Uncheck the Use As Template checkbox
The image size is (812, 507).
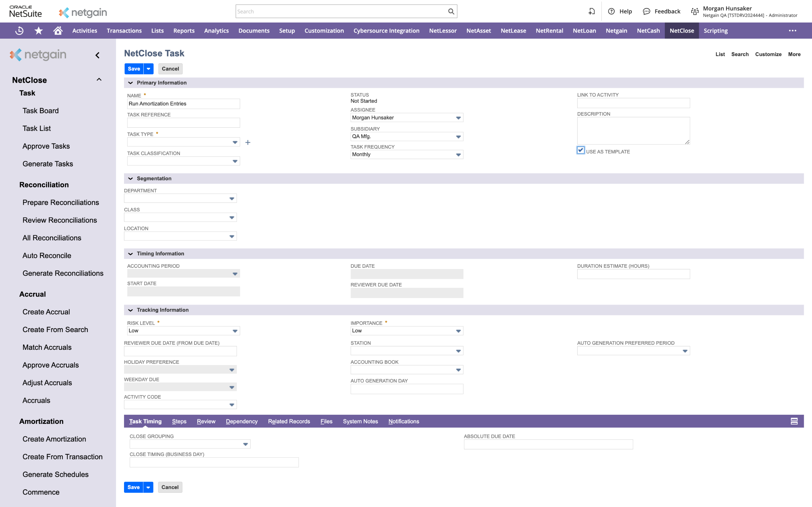coord(580,150)
